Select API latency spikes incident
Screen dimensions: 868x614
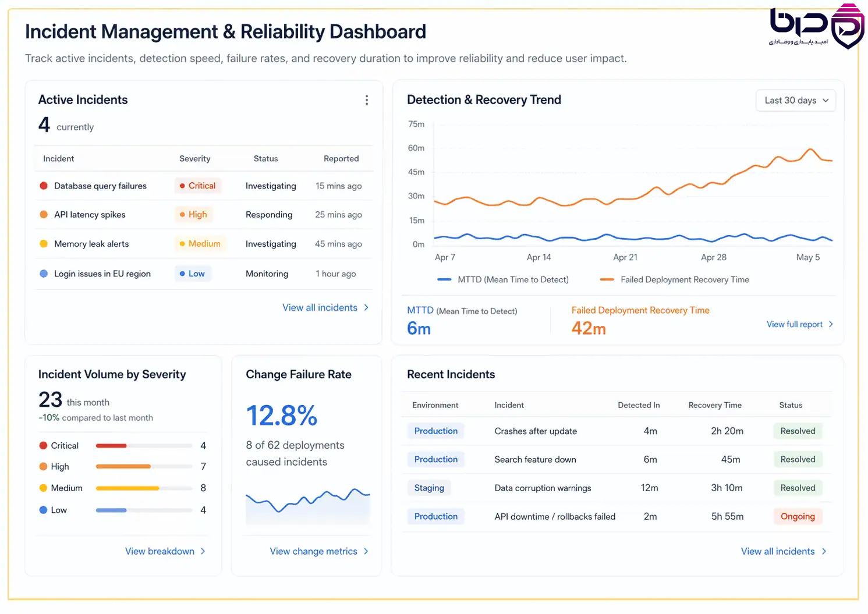point(204,215)
